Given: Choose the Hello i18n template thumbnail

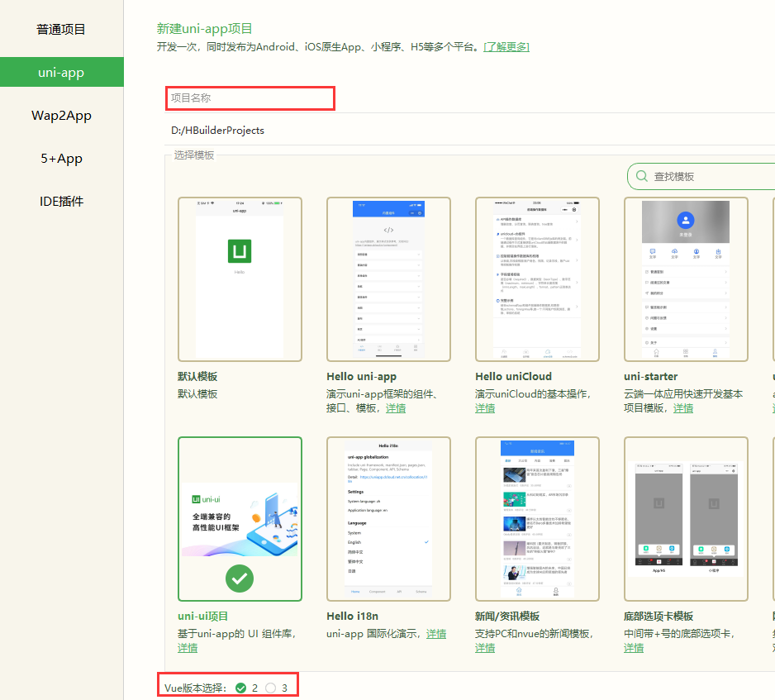Looking at the screenshot, I should (388, 519).
